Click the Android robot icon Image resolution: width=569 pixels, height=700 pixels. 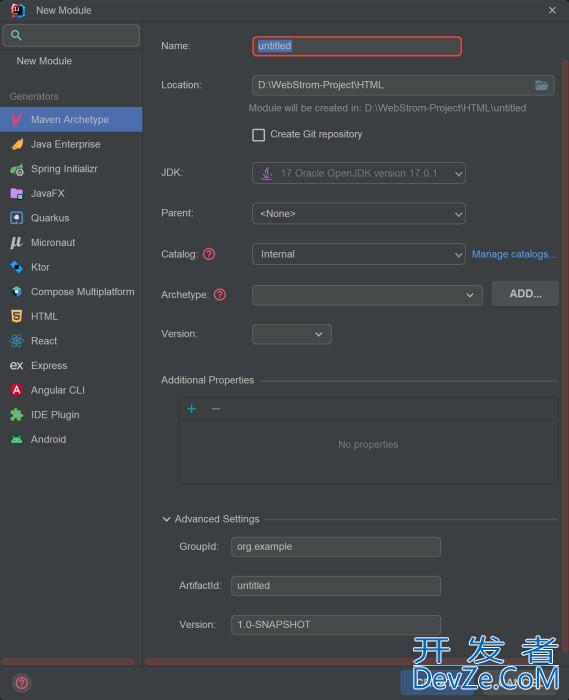(17, 439)
